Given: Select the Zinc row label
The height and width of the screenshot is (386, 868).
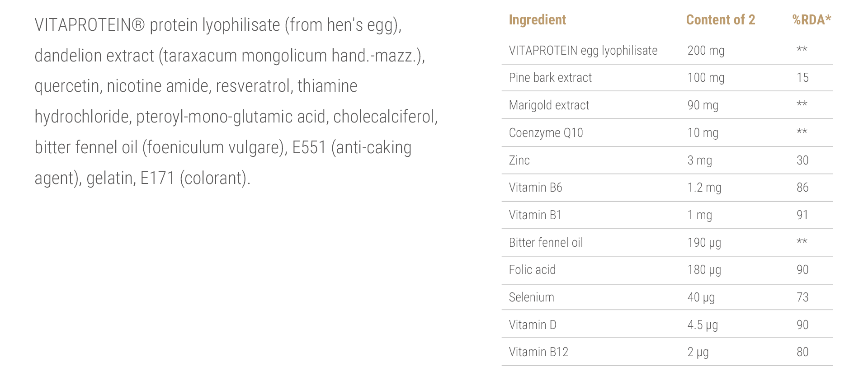Looking at the screenshot, I should pyautogui.click(x=519, y=160).
